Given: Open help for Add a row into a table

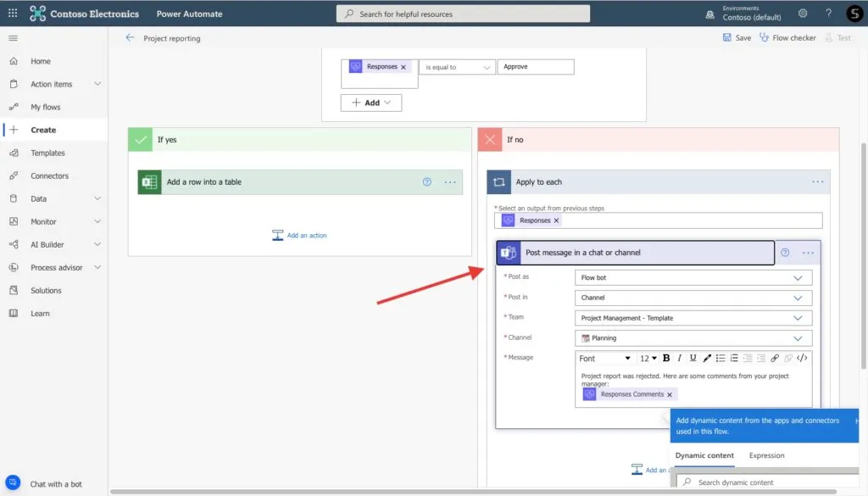Looking at the screenshot, I should (x=427, y=181).
